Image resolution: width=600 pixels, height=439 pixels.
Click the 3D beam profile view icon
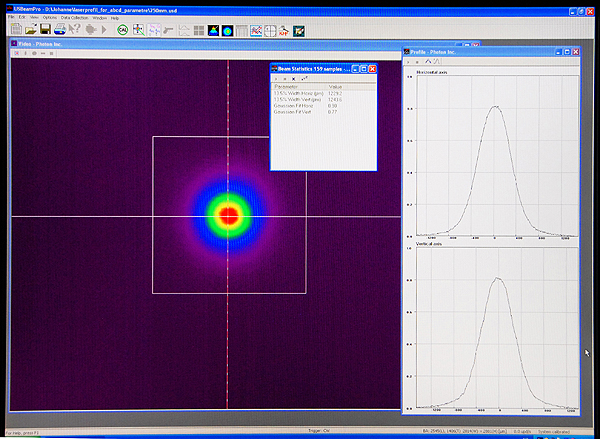pos(212,31)
